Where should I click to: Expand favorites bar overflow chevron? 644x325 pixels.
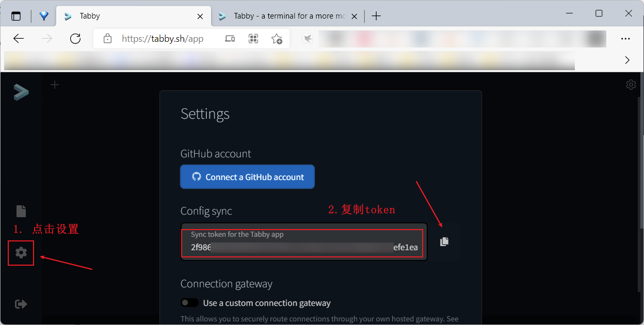(627, 60)
